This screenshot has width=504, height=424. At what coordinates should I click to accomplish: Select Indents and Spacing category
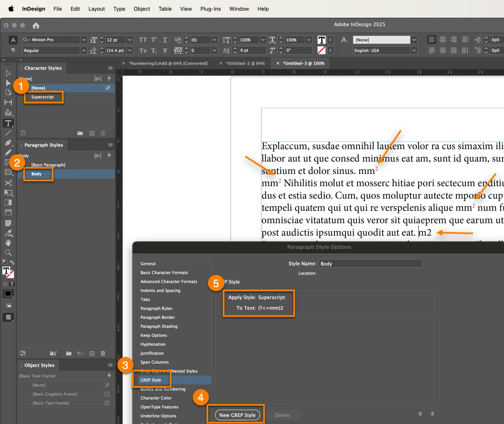[x=160, y=290]
